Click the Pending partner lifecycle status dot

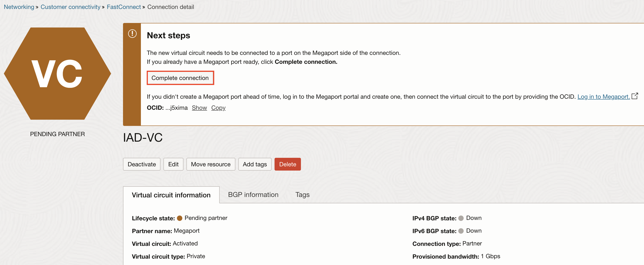coord(179,218)
